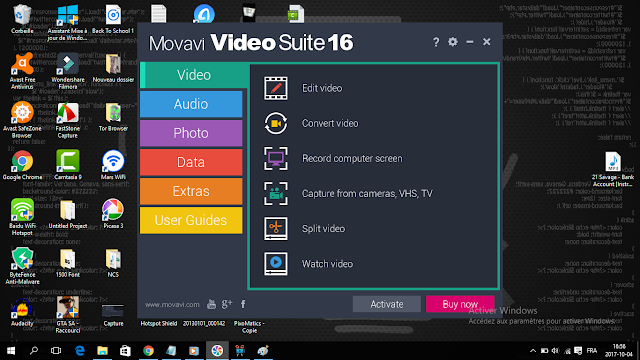
Task: Open the Windows Start menu
Action: [x=11, y=351]
